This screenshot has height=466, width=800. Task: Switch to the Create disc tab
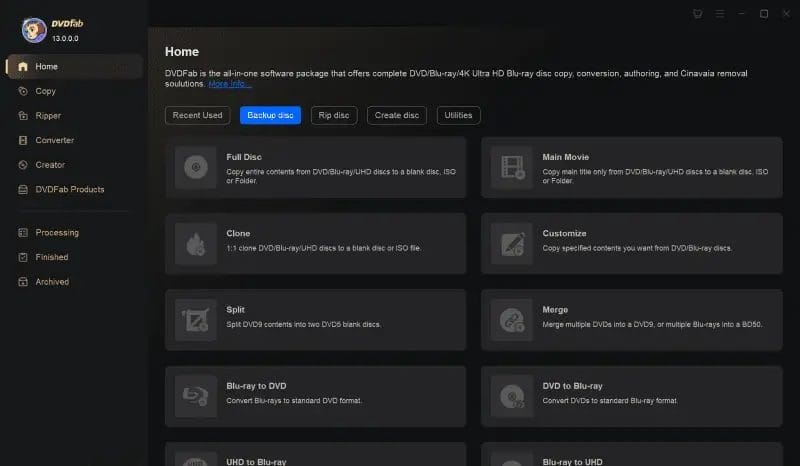397,115
